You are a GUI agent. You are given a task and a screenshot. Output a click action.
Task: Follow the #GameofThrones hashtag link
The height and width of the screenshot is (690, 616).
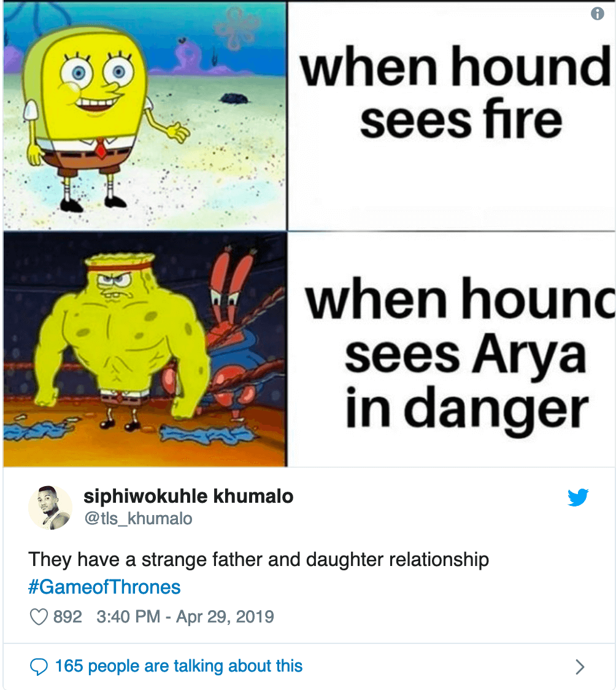105,587
